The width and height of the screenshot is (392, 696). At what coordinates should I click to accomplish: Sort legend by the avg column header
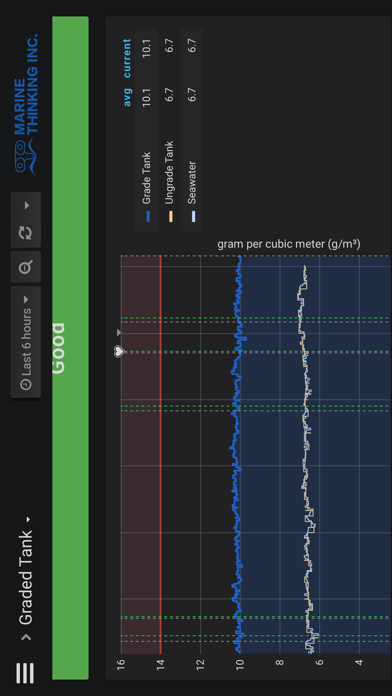click(127, 96)
